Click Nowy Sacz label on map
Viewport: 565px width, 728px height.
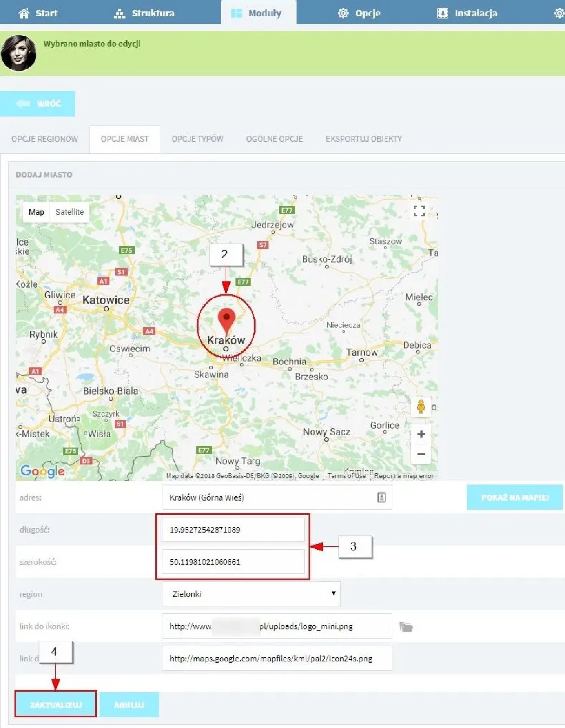point(326,432)
